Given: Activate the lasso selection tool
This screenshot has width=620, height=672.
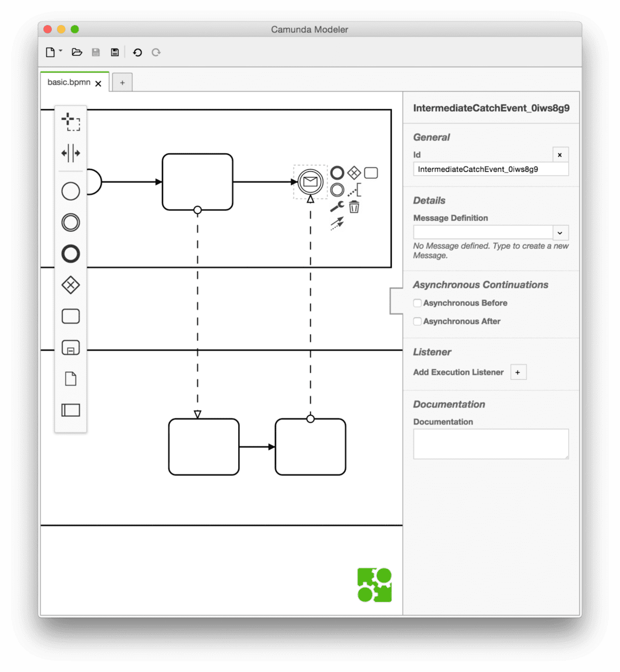Looking at the screenshot, I should [71, 122].
